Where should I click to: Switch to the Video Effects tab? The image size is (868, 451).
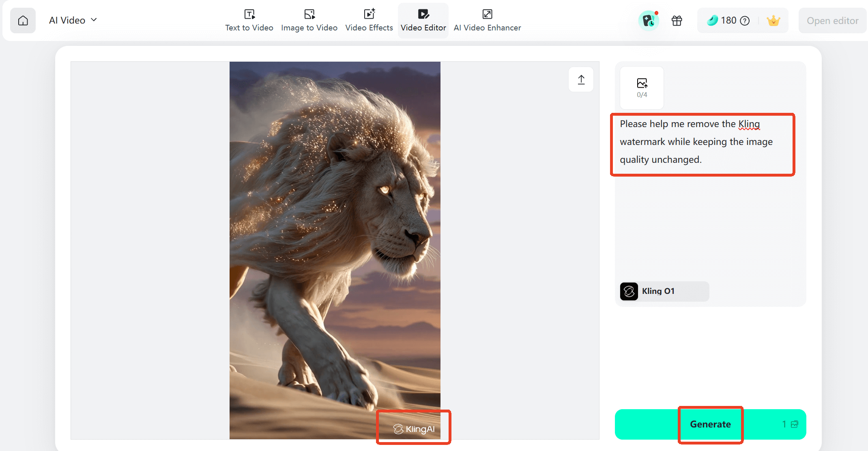click(x=368, y=20)
